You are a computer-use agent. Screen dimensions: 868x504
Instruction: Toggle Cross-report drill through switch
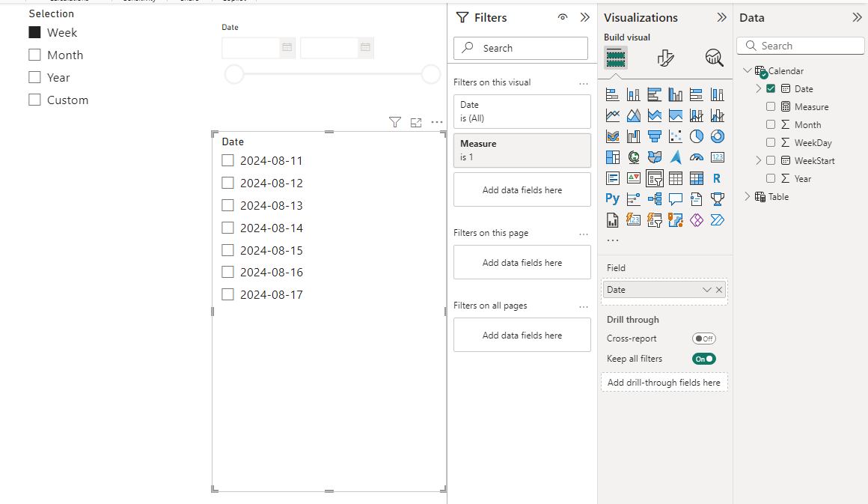(703, 338)
